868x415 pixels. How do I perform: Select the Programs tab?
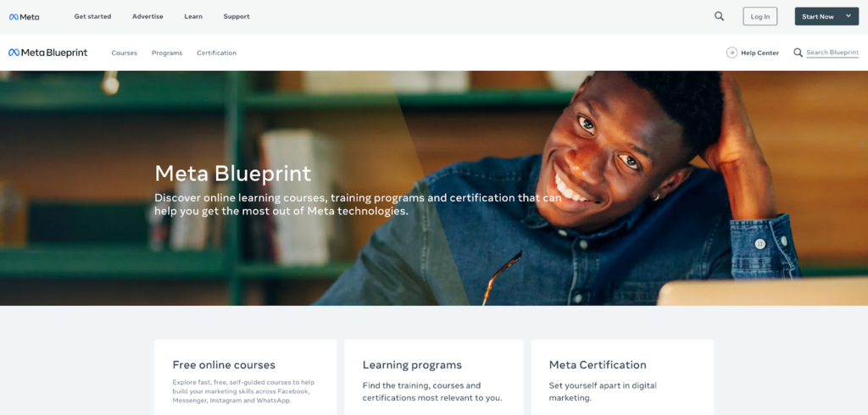(x=167, y=53)
